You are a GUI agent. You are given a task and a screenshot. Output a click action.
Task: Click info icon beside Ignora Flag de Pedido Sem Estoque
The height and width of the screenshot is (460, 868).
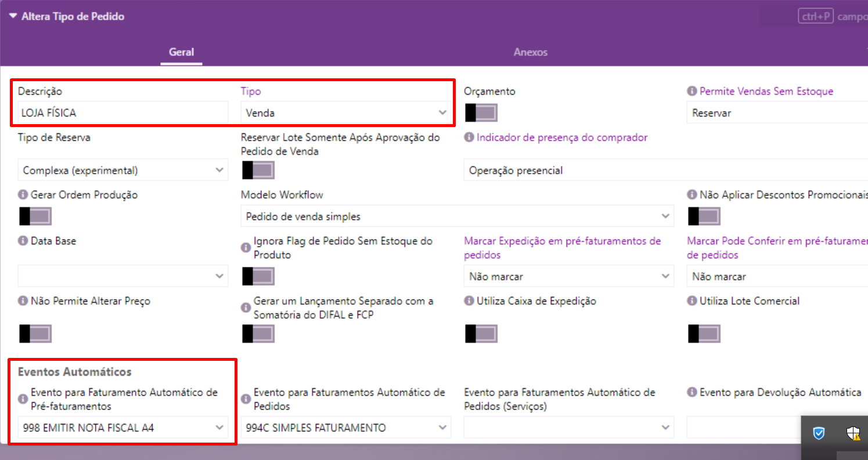(246, 248)
